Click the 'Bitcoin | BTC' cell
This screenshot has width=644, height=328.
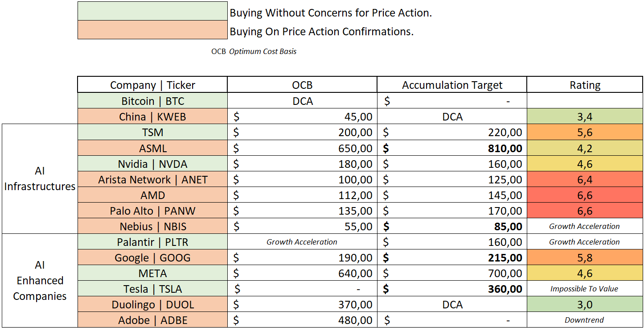click(152, 101)
